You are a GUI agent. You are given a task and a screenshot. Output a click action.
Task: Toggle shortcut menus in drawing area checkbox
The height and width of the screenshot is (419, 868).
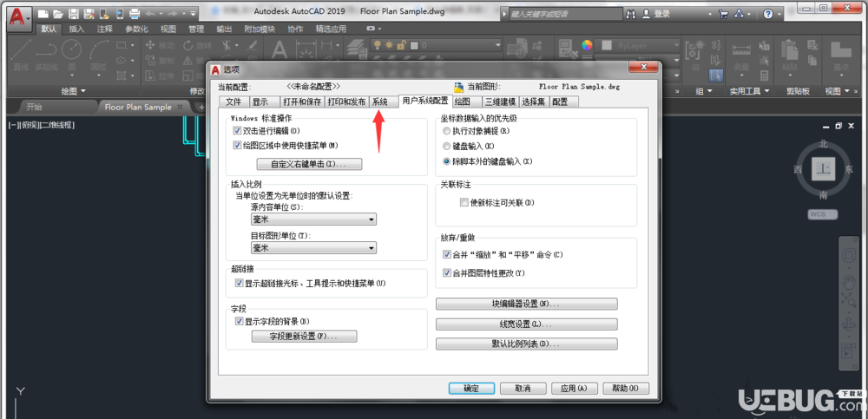click(238, 145)
